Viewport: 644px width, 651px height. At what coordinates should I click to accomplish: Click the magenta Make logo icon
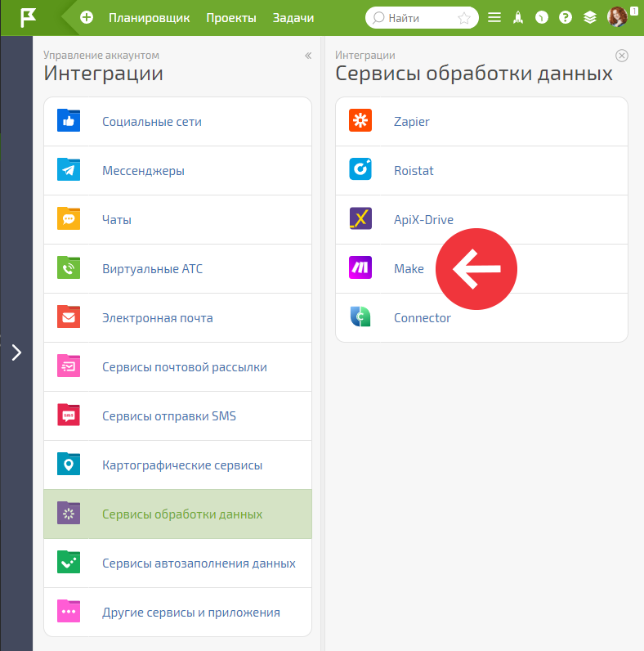[x=360, y=267]
